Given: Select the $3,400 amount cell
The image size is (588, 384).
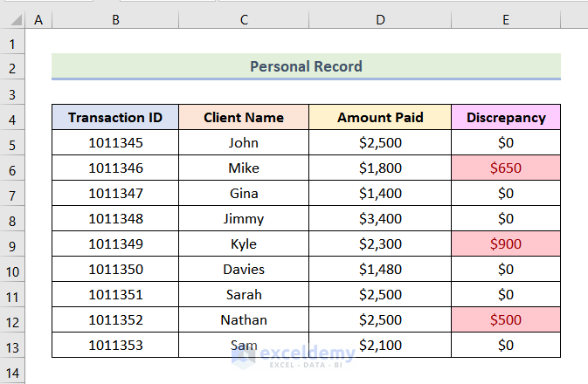Looking at the screenshot, I should [380, 219].
